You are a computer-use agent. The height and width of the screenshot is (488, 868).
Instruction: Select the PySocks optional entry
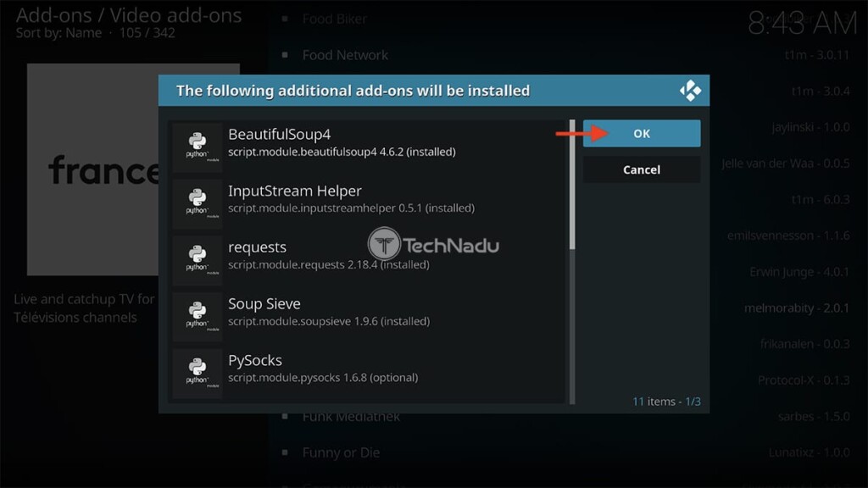367,373
